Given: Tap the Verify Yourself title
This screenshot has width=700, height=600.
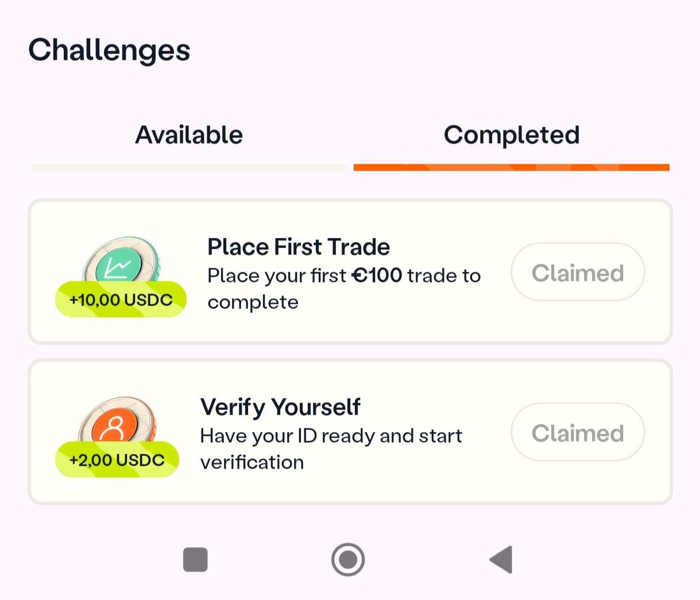Looking at the screenshot, I should (280, 407).
